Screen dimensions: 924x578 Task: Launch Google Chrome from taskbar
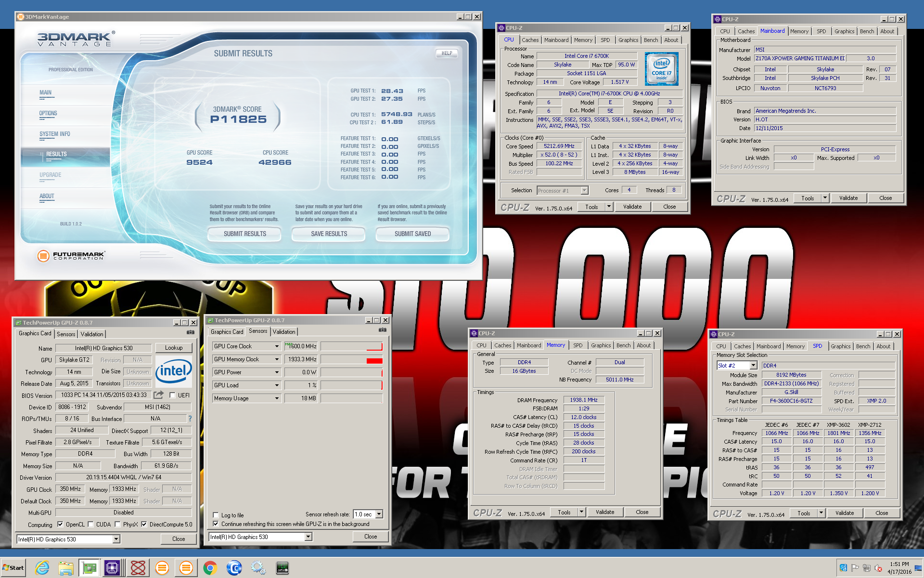pyautogui.click(x=210, y=568)
